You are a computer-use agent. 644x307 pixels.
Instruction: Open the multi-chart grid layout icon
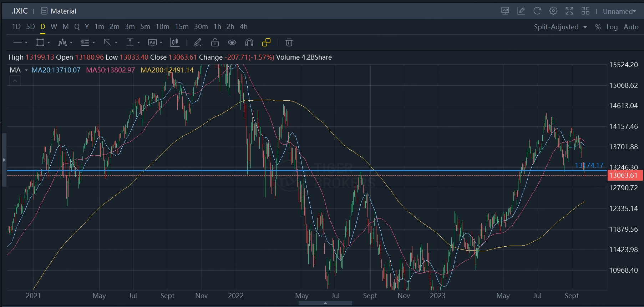pyautogui.click(x=585, y=11)
